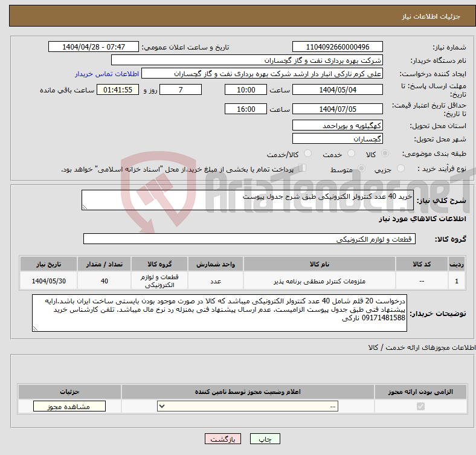This screenshot has height=455, width=476.
Task: Toggle the اسناد خزانه اسلامی payment checkbox
Action: click(x=303, y=168)
